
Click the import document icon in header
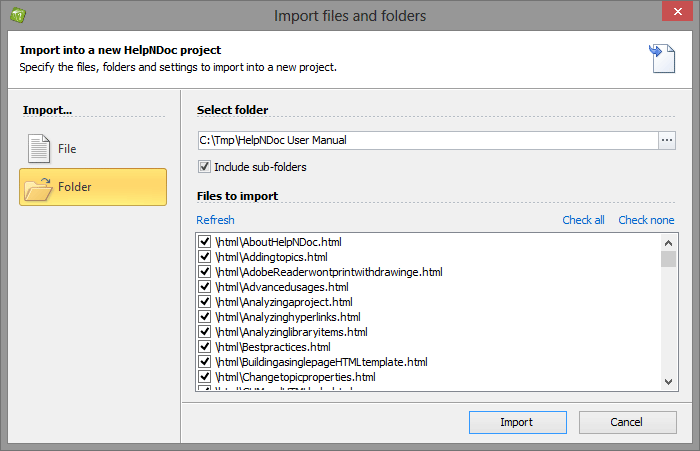pos(662,58)
